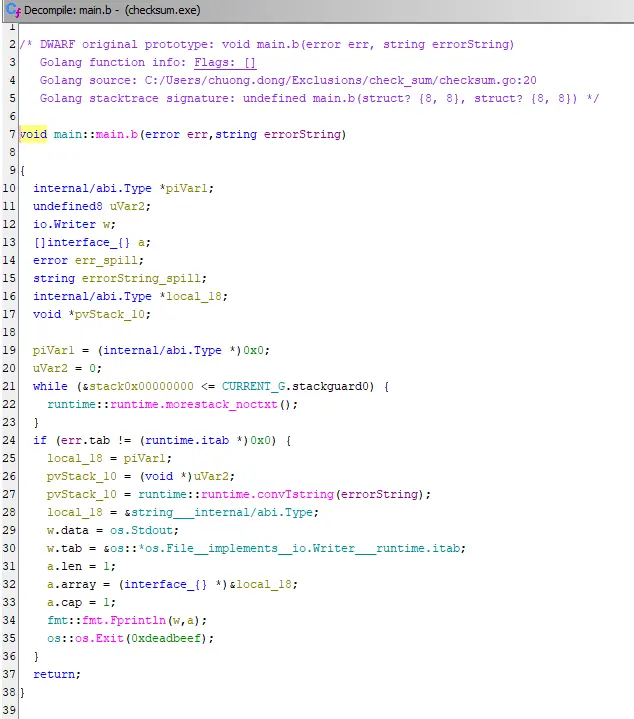
Task: Click the 'while' keyword on line 21
Action: pyautogui.click(x=50, y=386)
